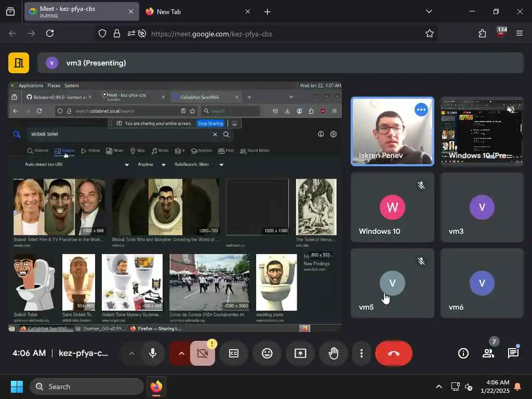
Task: Click the taskbar clock and date
Action: 495,387
